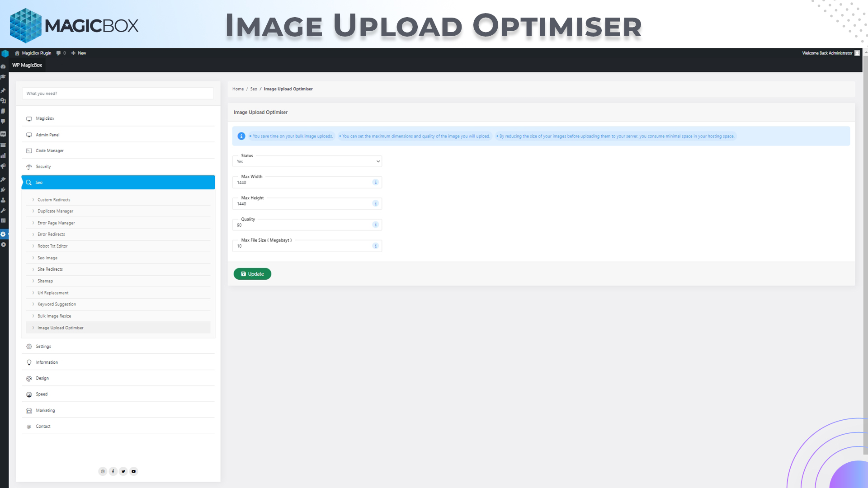Image resolution: width=868 pixels, height=488 pixels.
Task: Open the Instagram social icon
Action: point(103,471)
